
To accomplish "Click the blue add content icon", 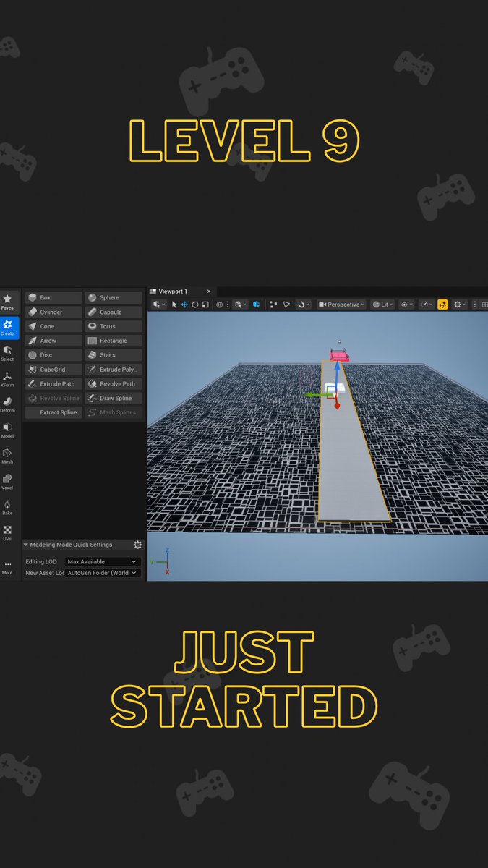I will pos(257,305).
